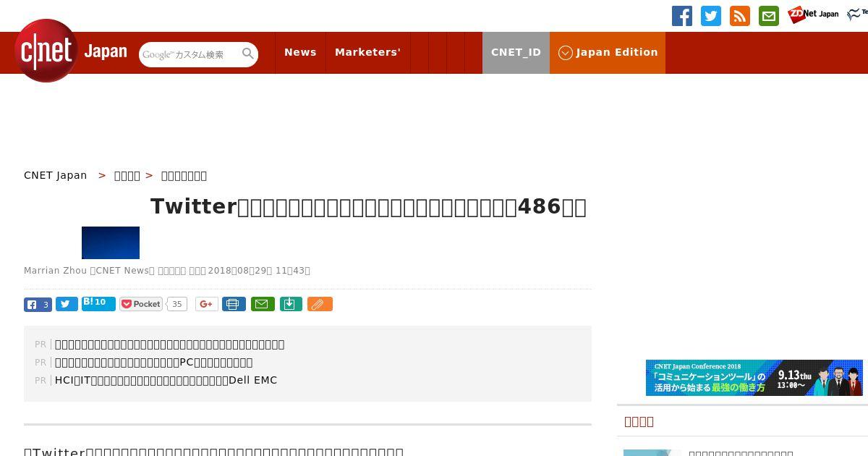Click the teal download/save icon
This screenshot has height=456, width=868.
click(290, 304)
